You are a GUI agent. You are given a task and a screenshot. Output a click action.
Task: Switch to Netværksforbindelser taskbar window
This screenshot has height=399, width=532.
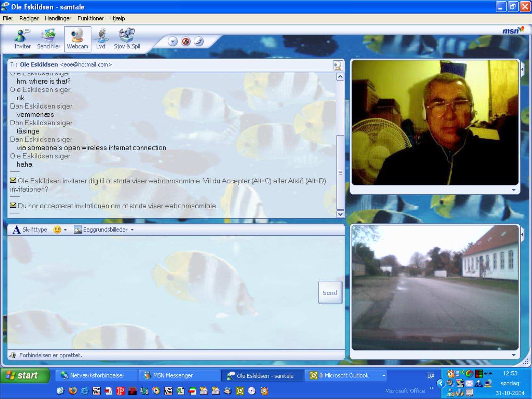tap(96, 376)
